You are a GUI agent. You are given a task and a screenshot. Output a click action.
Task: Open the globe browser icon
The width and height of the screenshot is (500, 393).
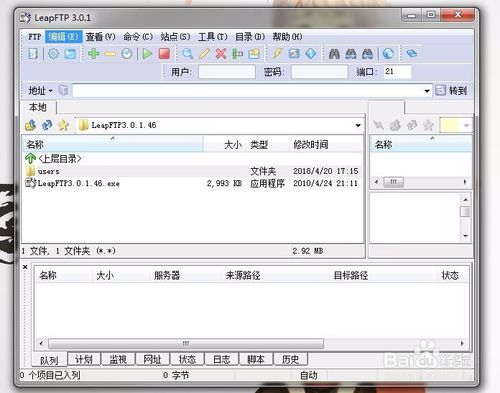pos(388,53)
